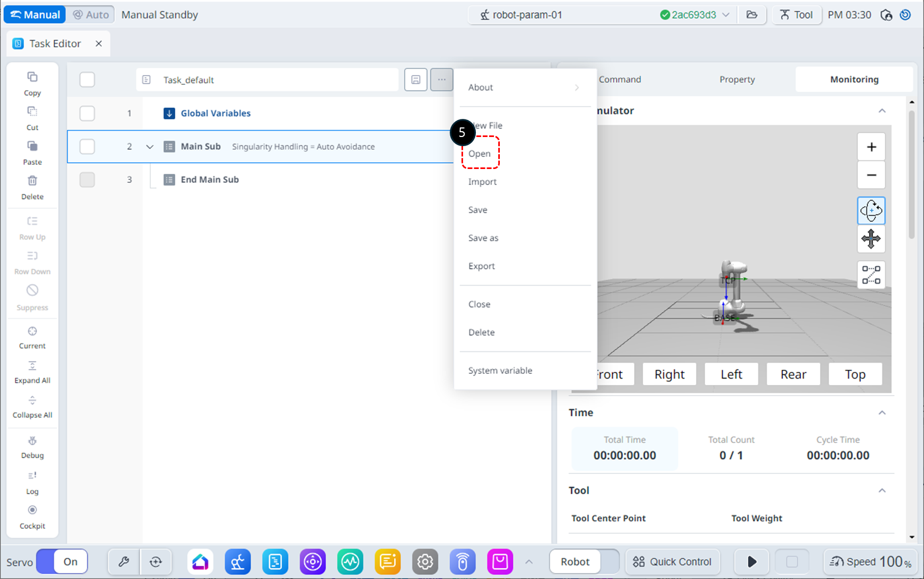
Task: Tick the Main Sub row checkbox
Action: point(87,147)
